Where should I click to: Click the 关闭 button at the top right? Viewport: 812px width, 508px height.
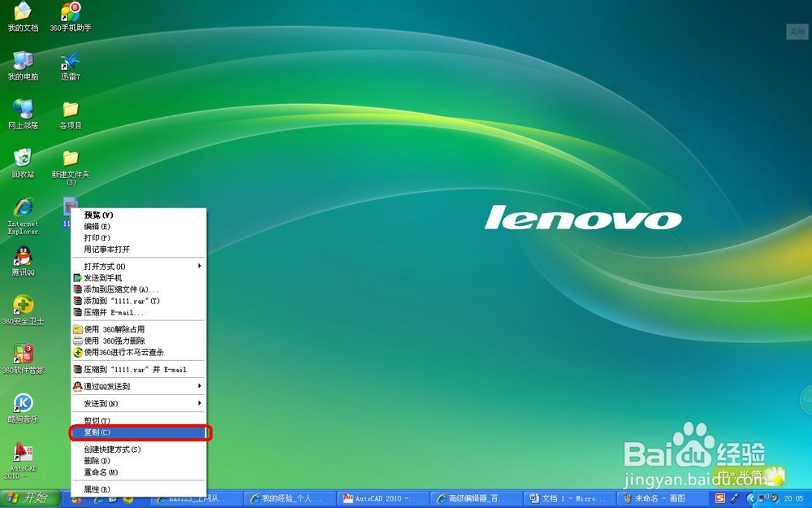(797, 31)
